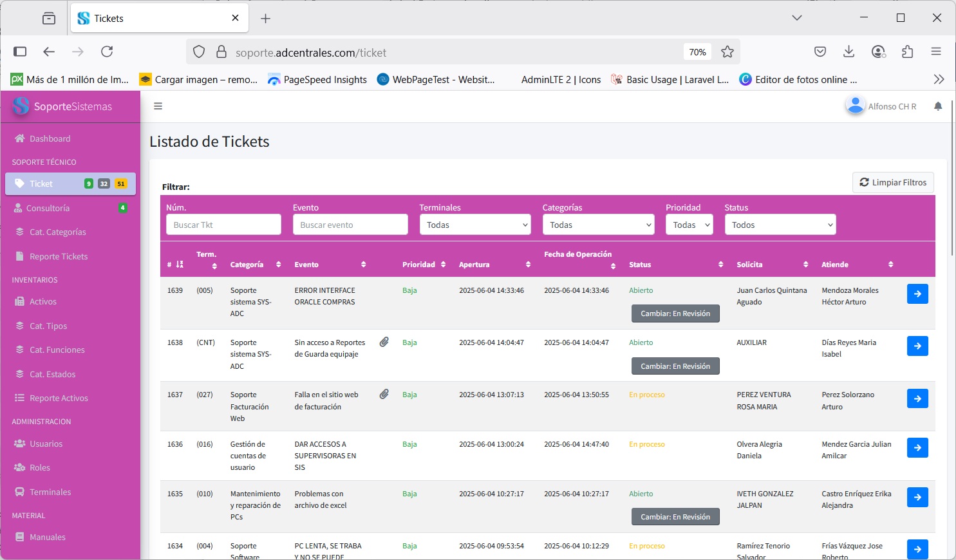Focus the Buscar evento search field
Viewport: 956px width, 560px height.
(x=350, y=225)
